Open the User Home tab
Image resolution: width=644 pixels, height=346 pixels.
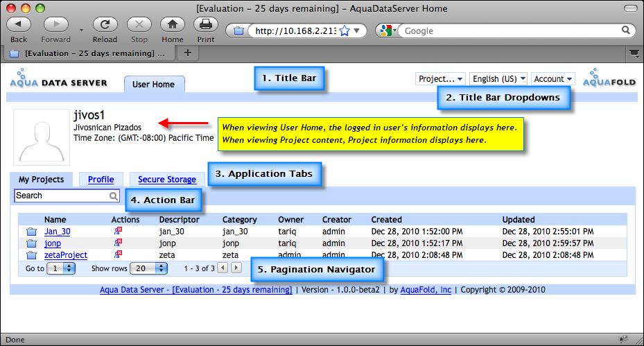tap(154, 84)
